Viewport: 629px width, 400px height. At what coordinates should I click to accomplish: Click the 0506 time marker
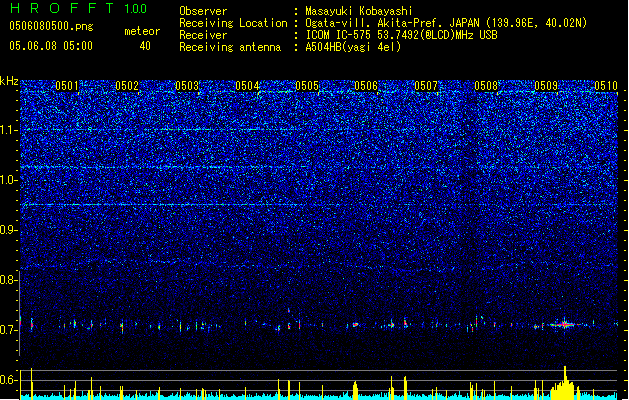coord(366,86)
